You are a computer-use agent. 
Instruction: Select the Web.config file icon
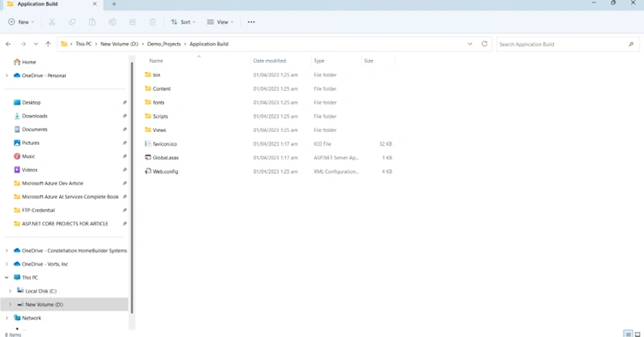pos(148,172)
